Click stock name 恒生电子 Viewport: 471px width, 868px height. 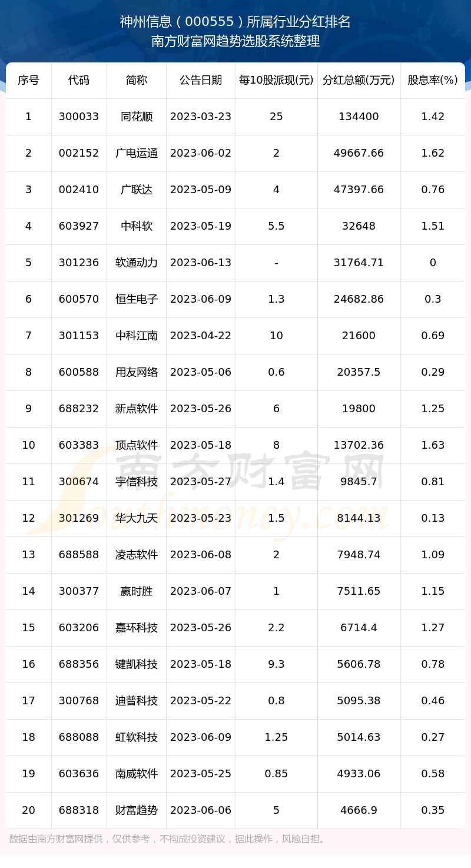pyautogui.click(x=137, y=299)
